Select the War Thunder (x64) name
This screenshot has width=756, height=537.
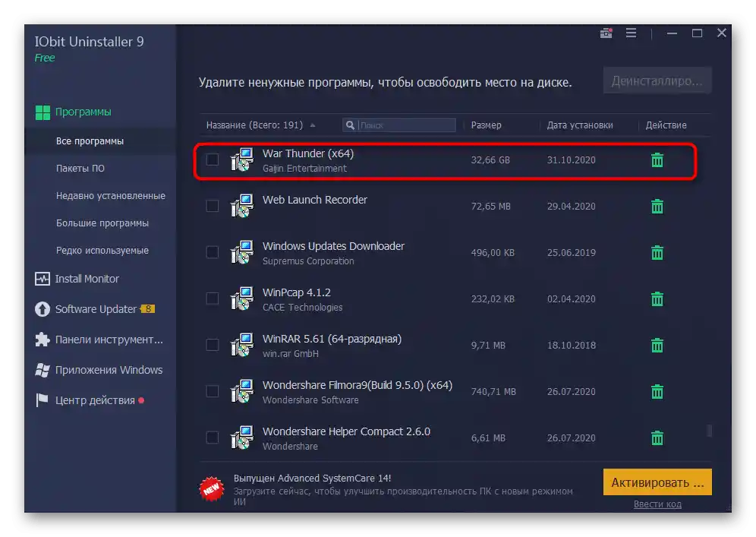tap(308, 153)
